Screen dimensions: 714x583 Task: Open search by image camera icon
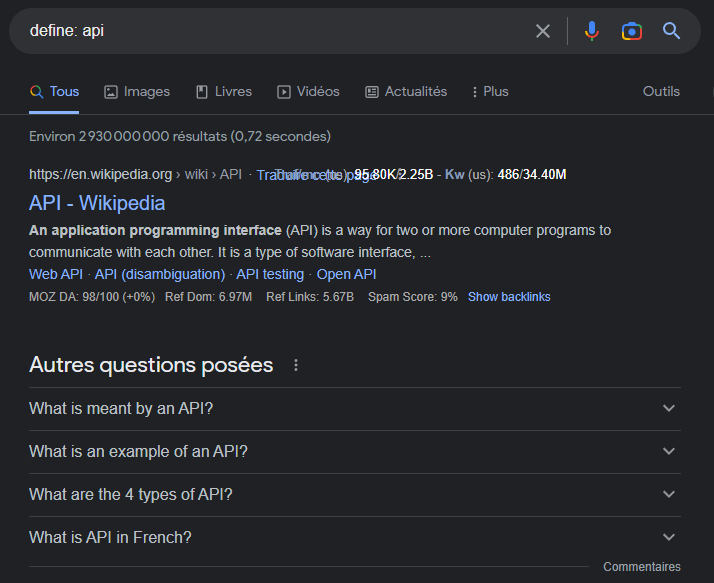(632, 31)
